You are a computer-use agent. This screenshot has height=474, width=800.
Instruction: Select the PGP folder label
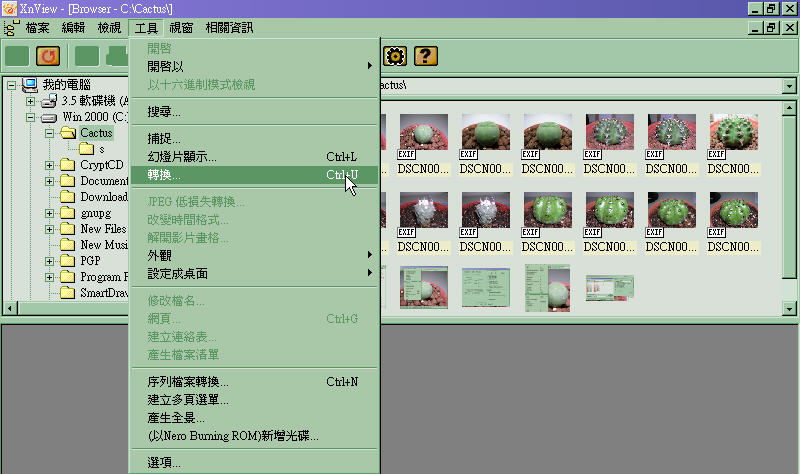click(90, 261)
